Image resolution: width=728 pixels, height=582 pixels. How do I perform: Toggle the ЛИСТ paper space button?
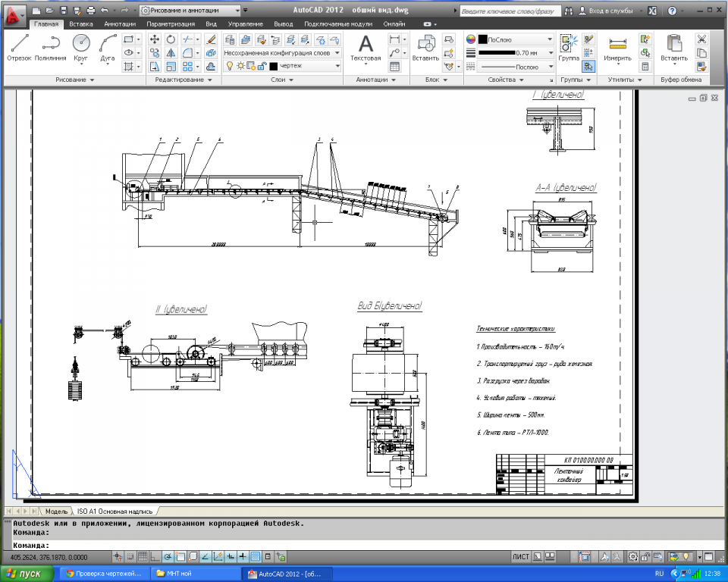[520, 556]
